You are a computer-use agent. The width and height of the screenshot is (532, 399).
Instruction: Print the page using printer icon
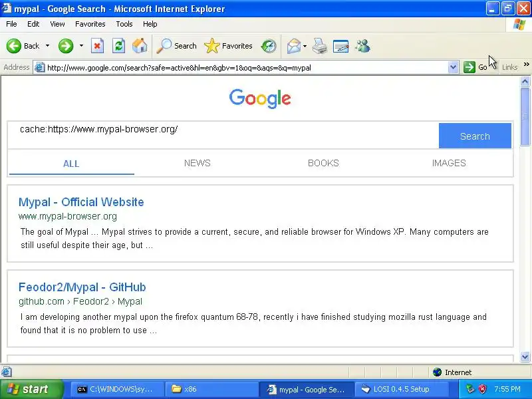click(320, 46)
